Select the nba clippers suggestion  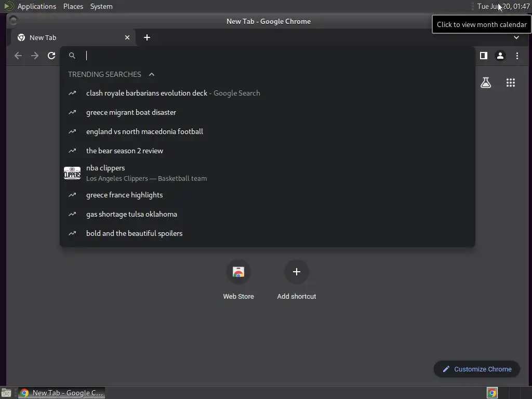coord(268,173)
